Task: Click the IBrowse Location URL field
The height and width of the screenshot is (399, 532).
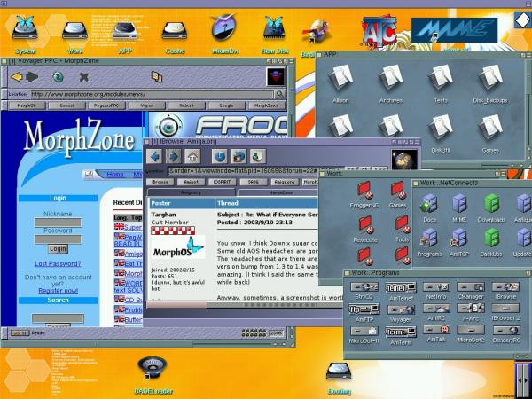Action: pos(256,170)
